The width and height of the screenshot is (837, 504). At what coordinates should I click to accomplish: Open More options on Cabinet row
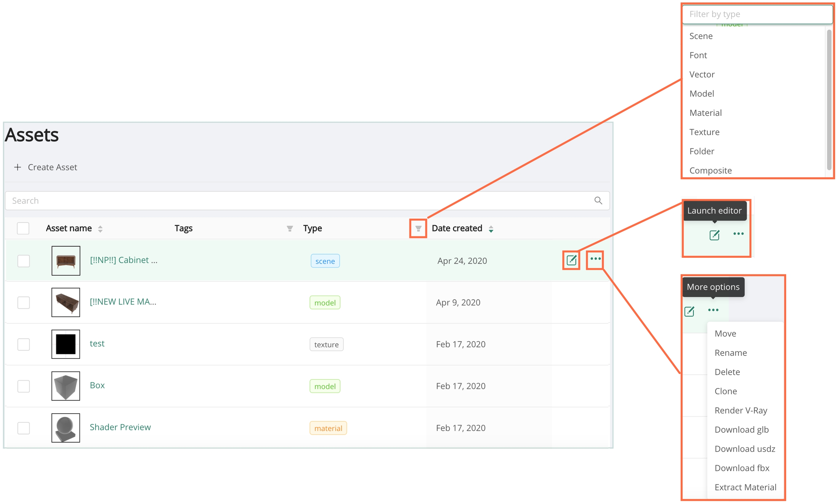[595, 259]
